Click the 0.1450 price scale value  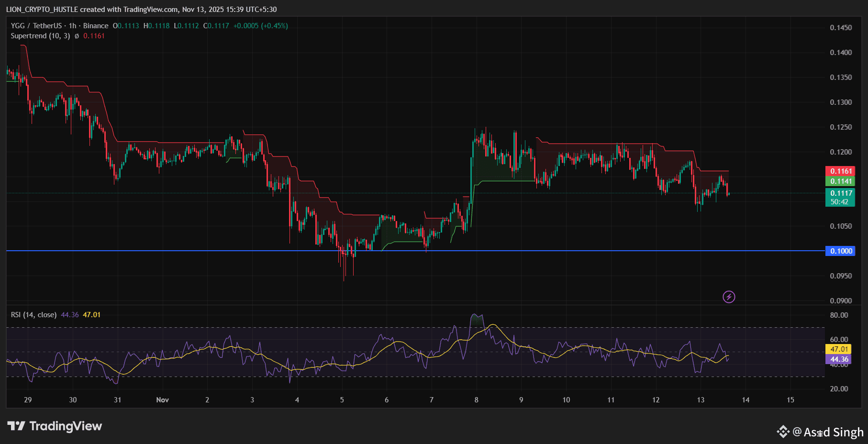click(x=840, y=28)
